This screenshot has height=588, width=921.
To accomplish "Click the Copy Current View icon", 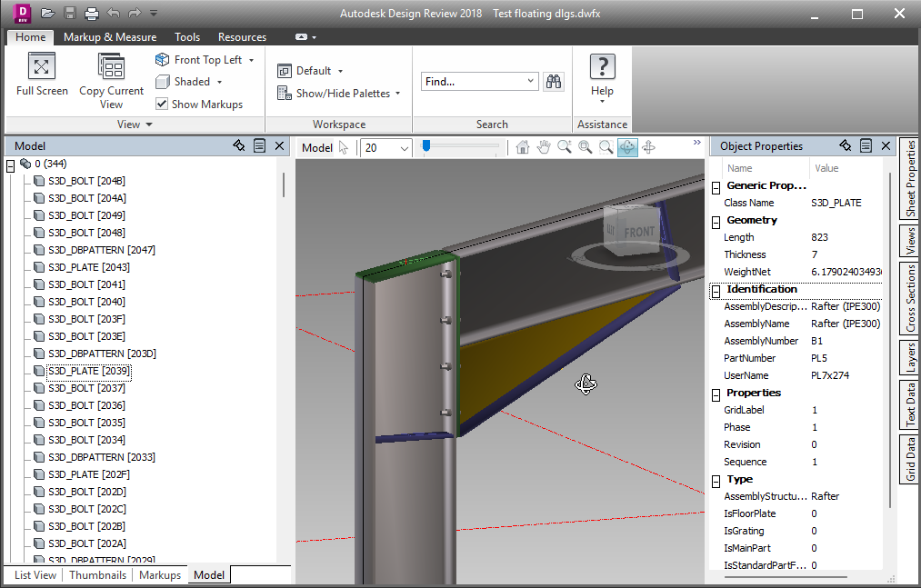I will tap(111, 67).
